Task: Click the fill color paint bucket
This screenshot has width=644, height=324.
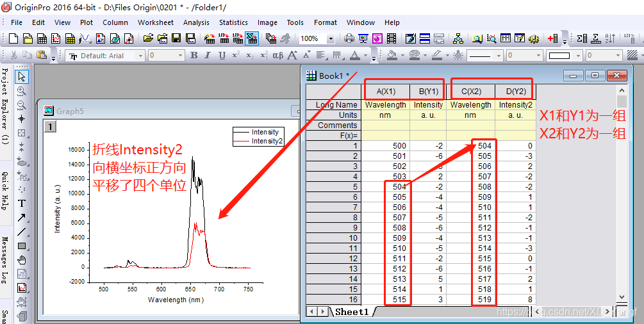Action: coord(393,56)
